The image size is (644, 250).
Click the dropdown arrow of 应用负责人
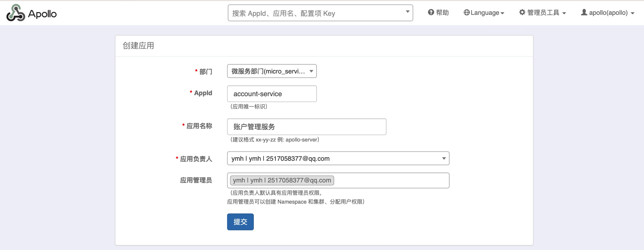444,159
